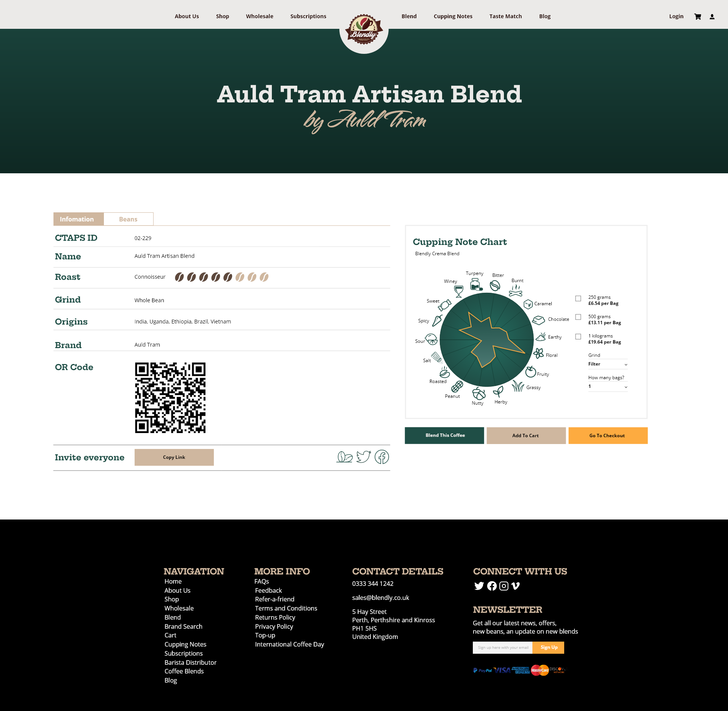728x711 pixels.
Task: Click the Go To Checkout button
Action: (x=608, y=435)
